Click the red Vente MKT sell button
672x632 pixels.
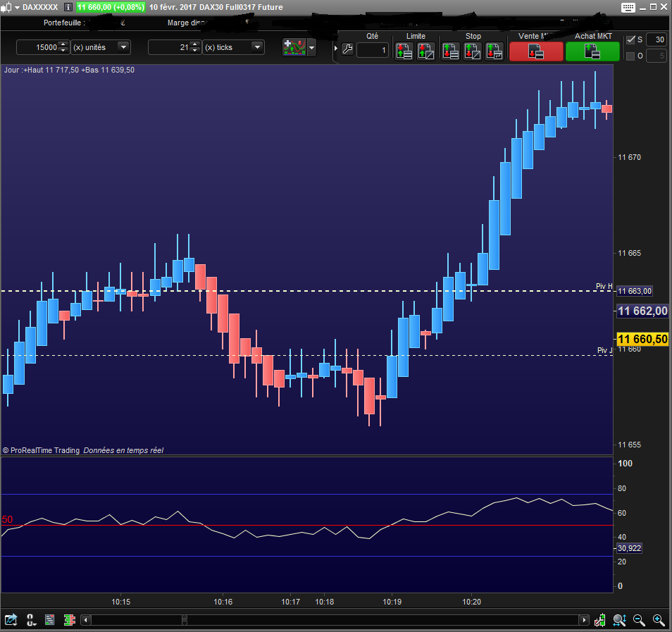536,51
